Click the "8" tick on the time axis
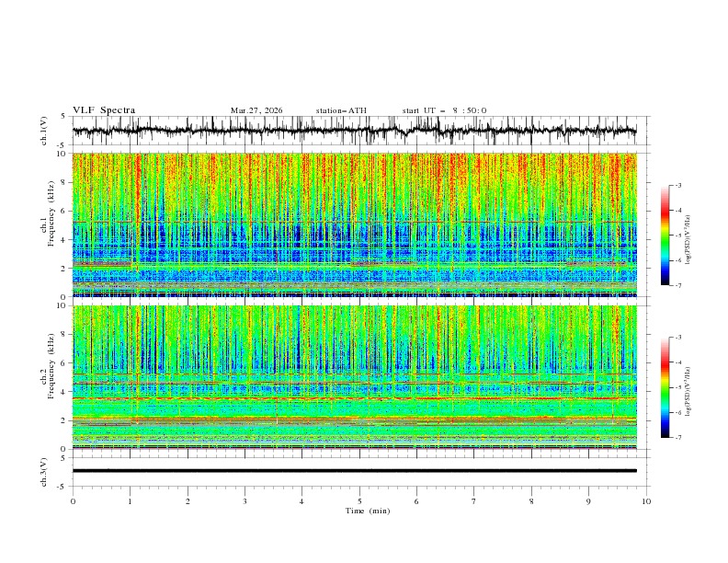 531,501
